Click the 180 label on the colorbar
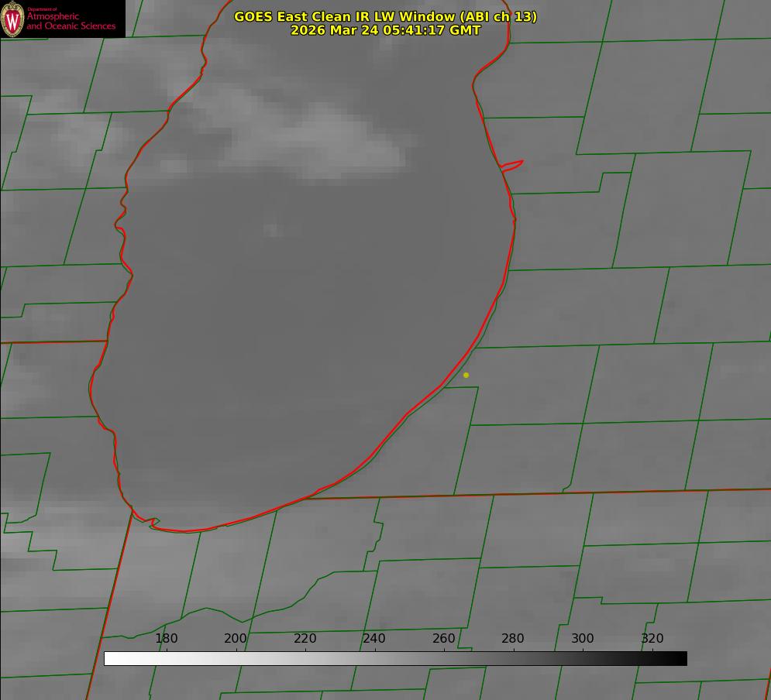This screenshot has width=771, height=700. coord(167,638)
